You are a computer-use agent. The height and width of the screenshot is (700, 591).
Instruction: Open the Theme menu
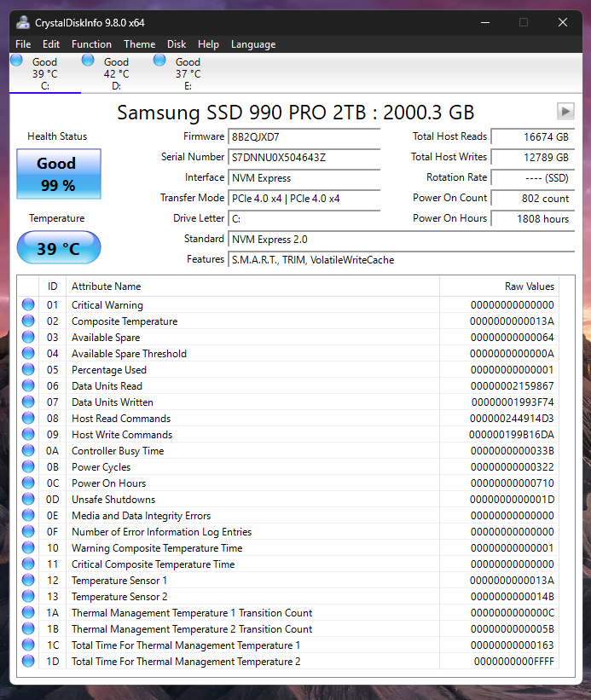pos(140,44)
